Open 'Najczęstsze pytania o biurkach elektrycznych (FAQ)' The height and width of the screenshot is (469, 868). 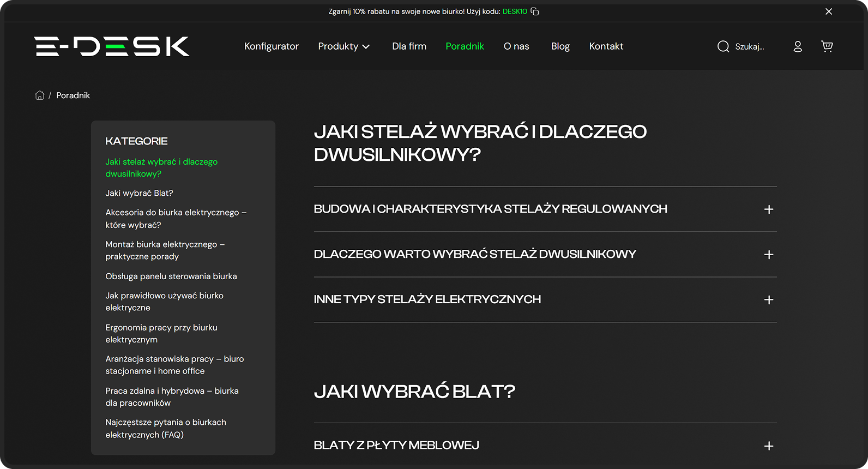pyautogui.click(x=165, y=429)
